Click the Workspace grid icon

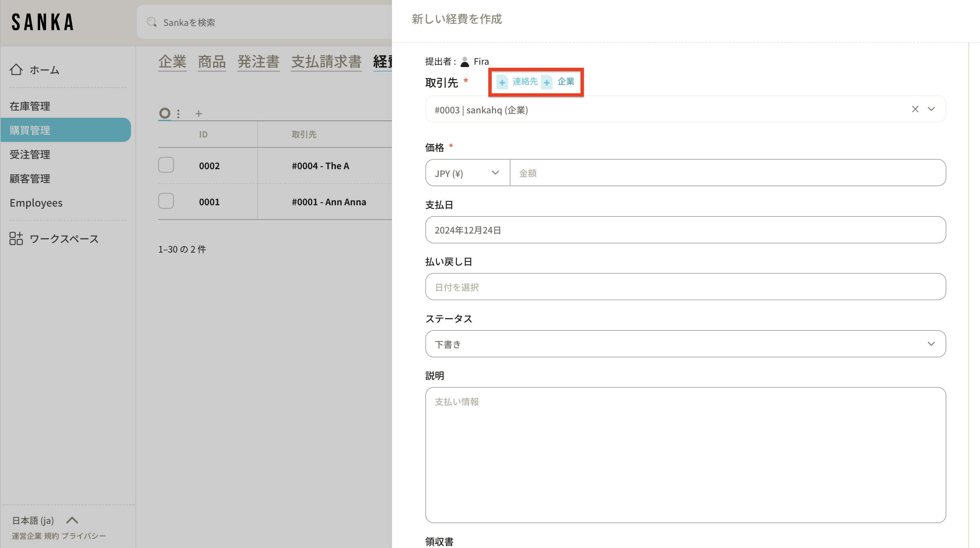[16, 239]
